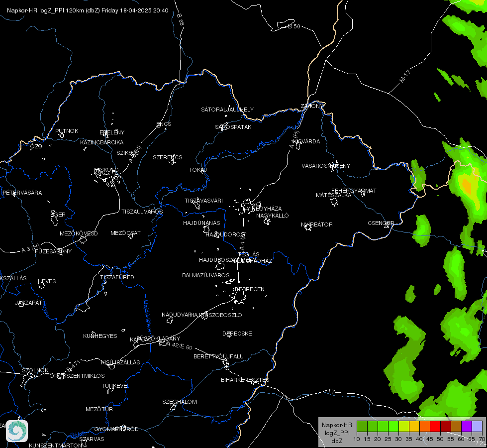The image size is (487, 448).
Task: Click the BERETTYOUJFALU city label
Action: coord(219,356)
